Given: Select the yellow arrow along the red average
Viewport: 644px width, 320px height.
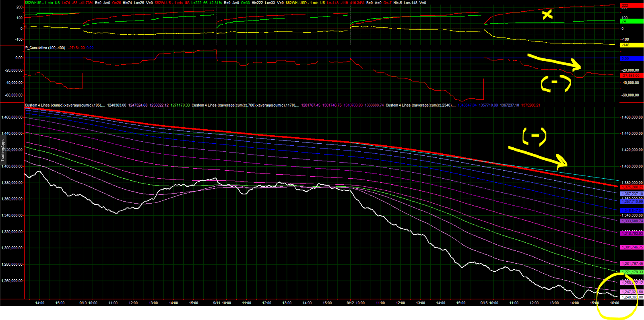Looking at the screenshot, I should tap(538, 157).
